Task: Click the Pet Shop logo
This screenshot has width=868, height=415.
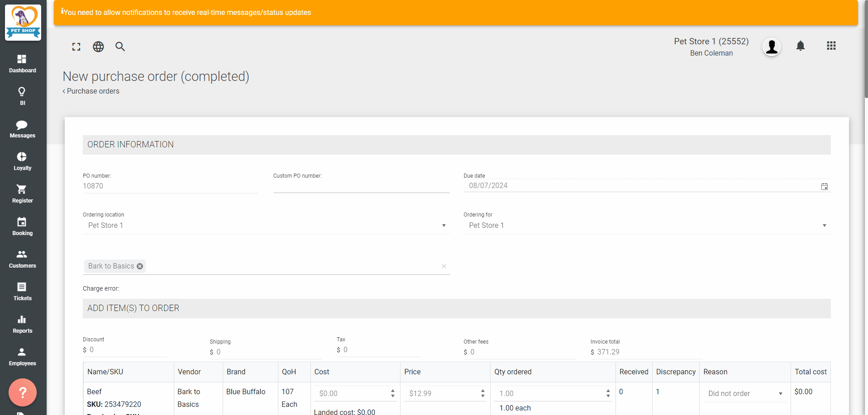Action: coord(23,22)
